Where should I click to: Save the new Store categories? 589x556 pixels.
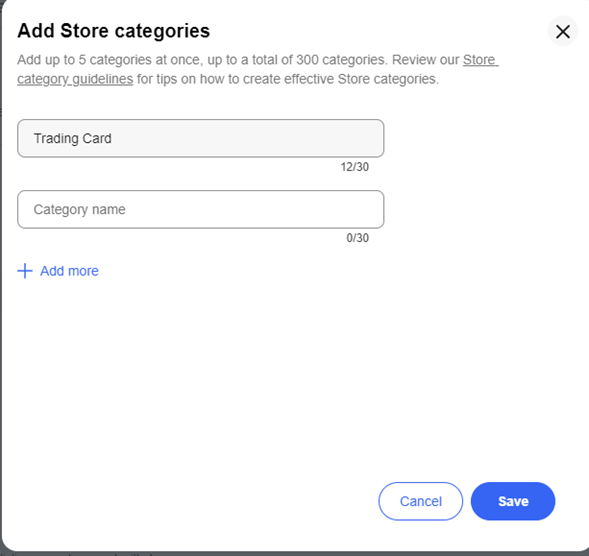[x=513, y=501]
